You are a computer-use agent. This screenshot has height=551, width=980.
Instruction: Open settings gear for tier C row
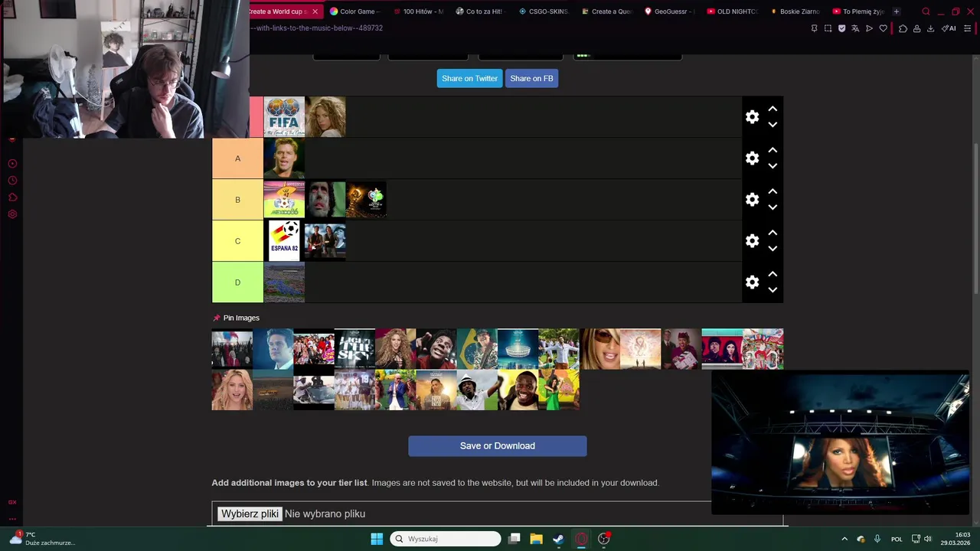tap(752, 241)
